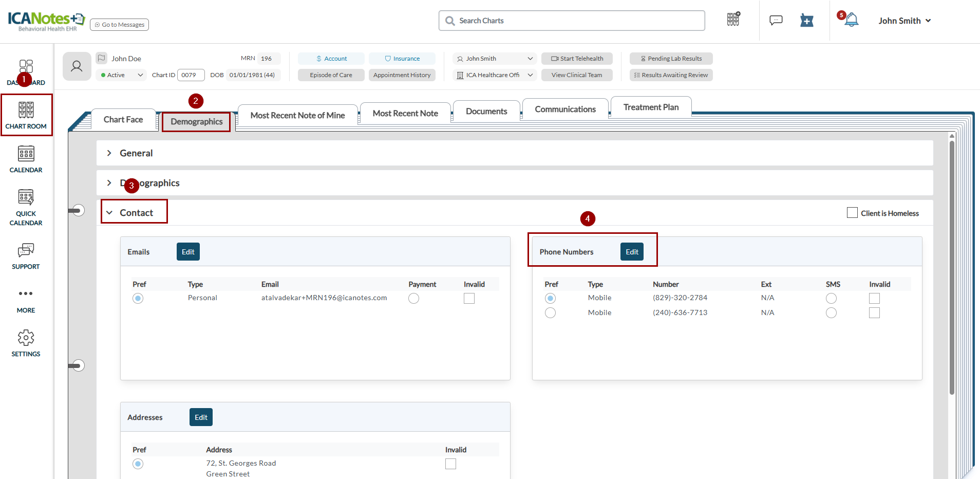The image size is (980, 479).
Task: Edit the Emails list
Action: (188, 252)
